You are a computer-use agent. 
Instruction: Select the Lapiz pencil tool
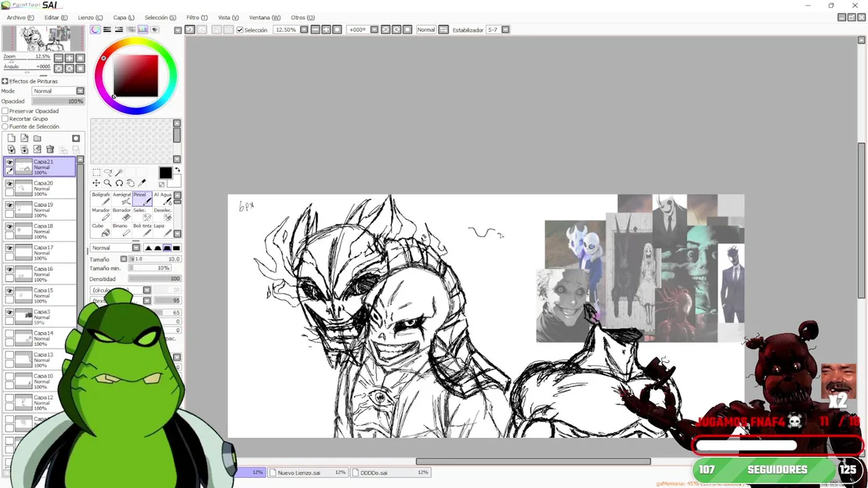163,230
